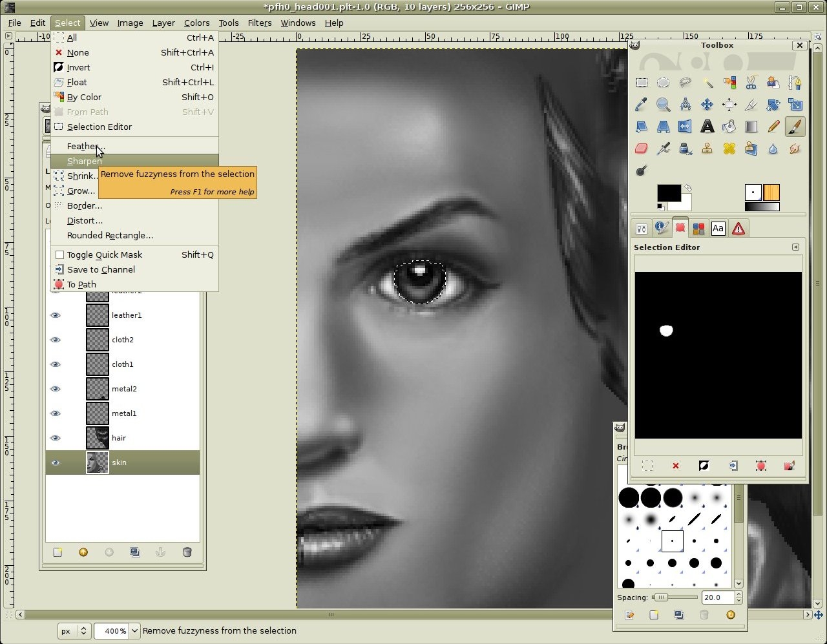Toggle visibility of the metal1 layer
The height and width of the screenshot is (644, 827).
point(56,413)
